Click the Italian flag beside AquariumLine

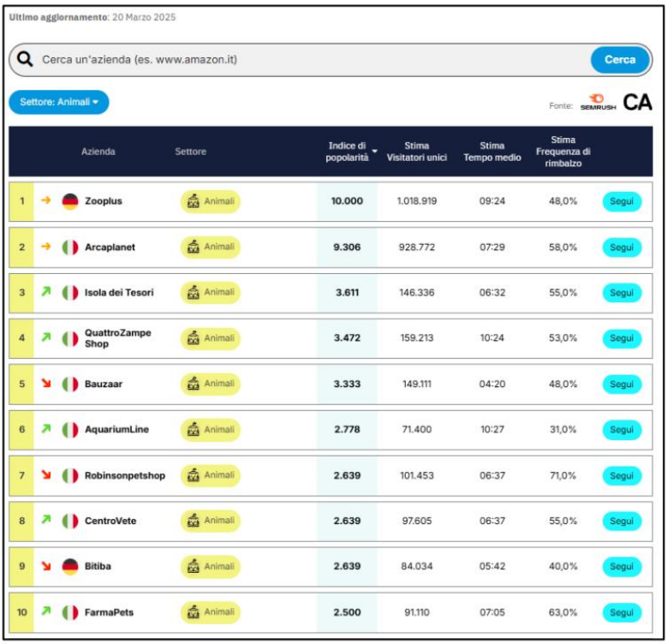tap(70, 430)
